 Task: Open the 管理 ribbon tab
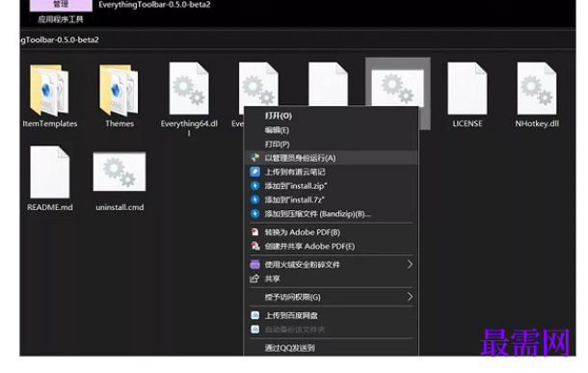click(x=61, y=5)
